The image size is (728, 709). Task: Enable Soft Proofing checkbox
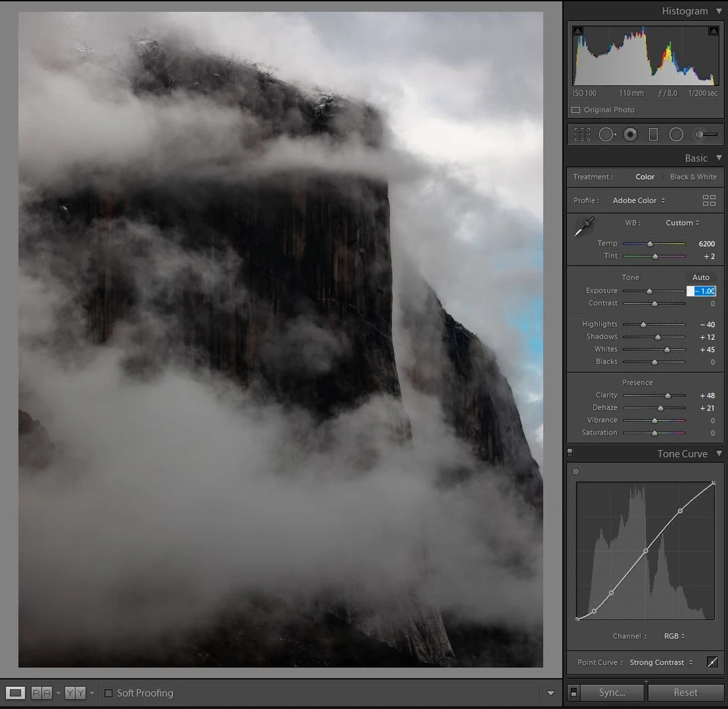[x=108, y=693]
